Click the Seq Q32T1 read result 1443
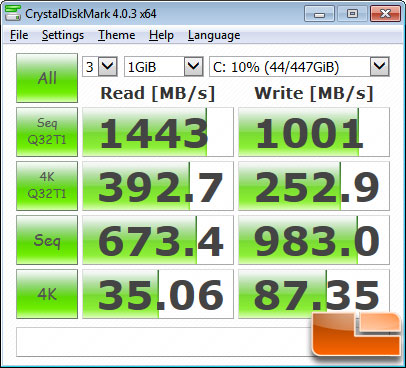This screenshot has width=406, height=368. 158,132
